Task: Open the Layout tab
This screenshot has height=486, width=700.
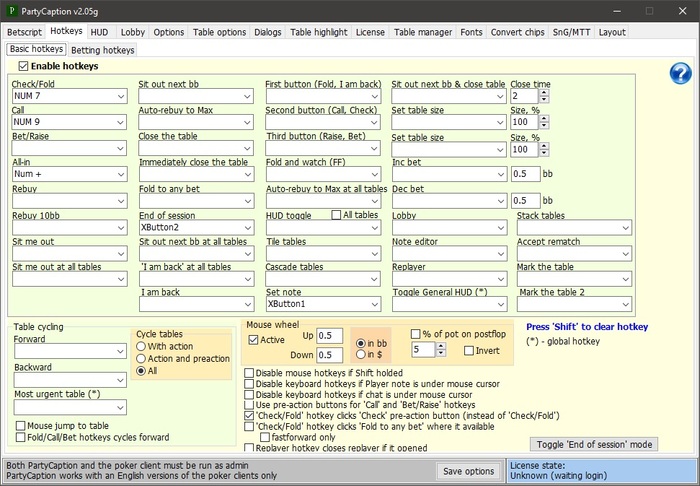Action: pyautogui.click(x=612, y=32)
